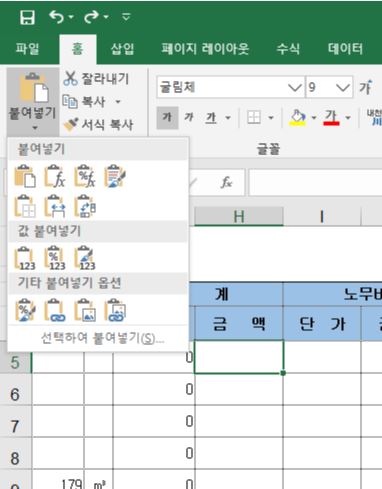
Task: Click the Undo arrow icon
Action: 56,16
